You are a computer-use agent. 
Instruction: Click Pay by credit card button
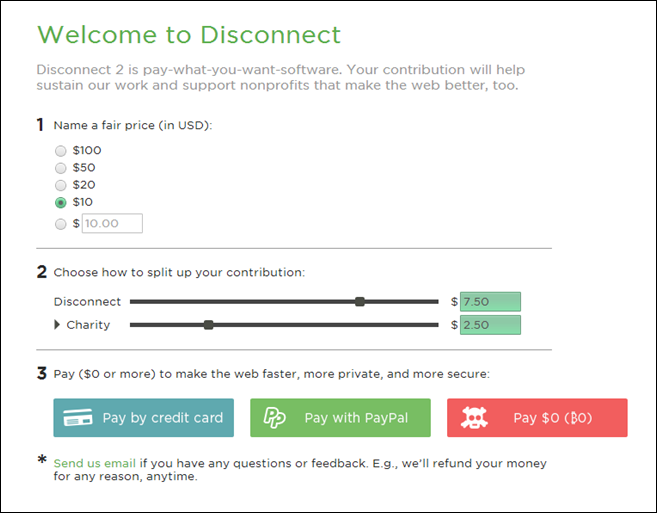[144, 418]
